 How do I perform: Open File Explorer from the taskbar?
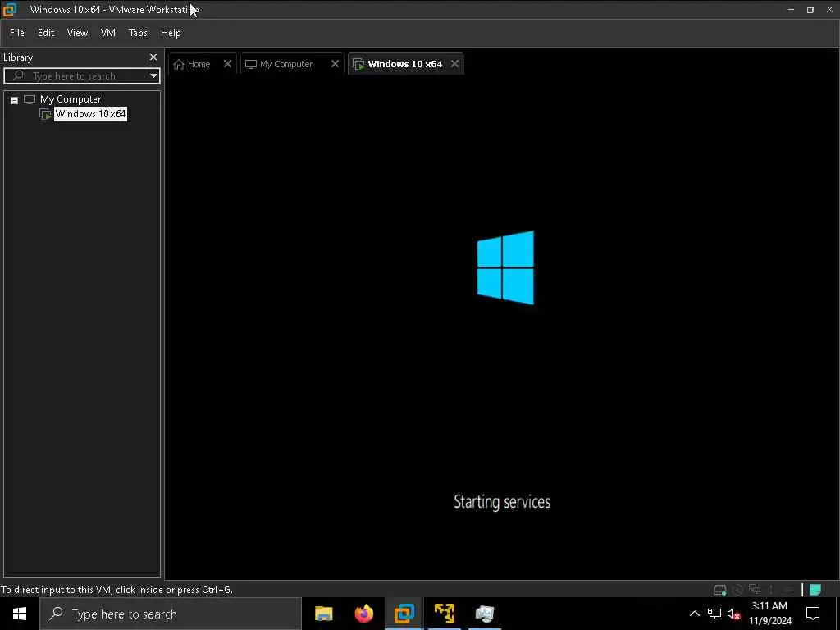click(x=323, y=614)
